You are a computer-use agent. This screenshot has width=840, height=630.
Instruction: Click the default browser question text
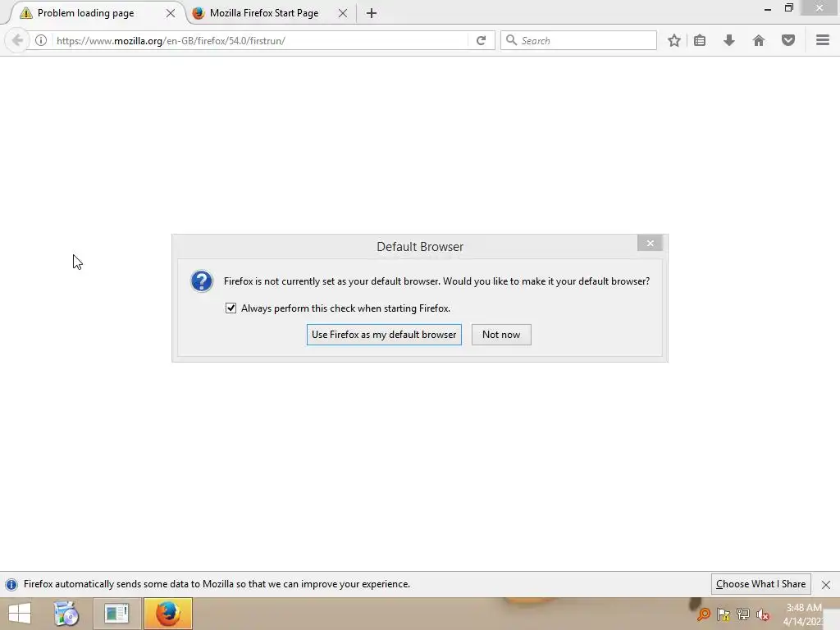[x=436, y=281]
